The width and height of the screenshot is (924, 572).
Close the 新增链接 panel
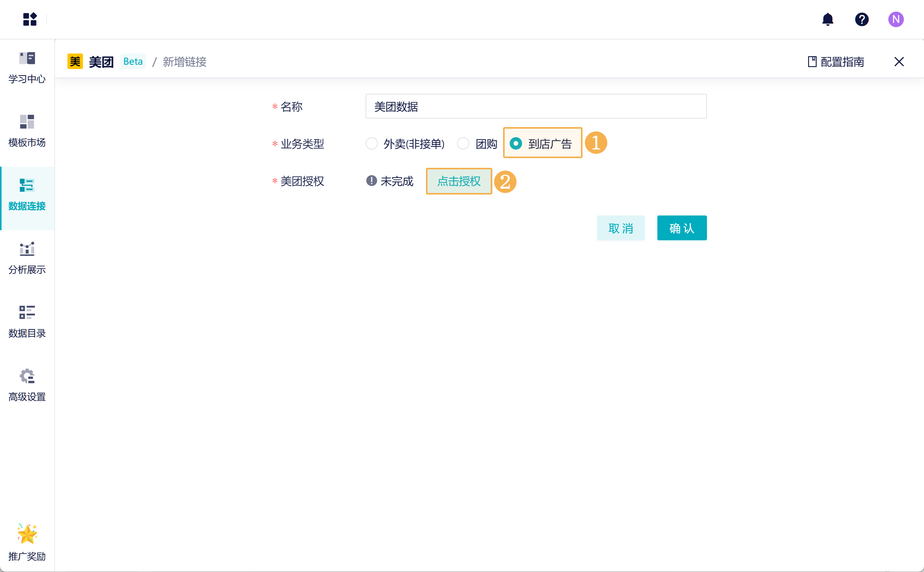[x=899, y=62]
